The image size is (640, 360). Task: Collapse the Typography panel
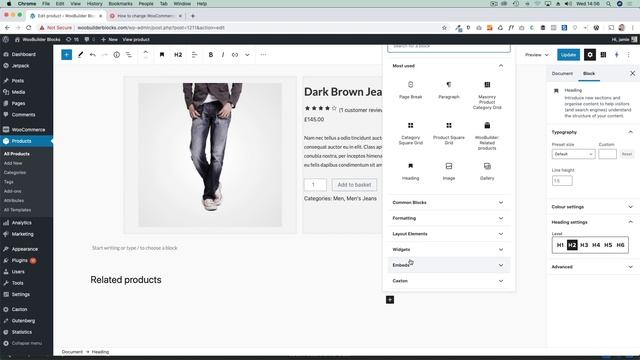pyautogui.click(x=593, y=132)
